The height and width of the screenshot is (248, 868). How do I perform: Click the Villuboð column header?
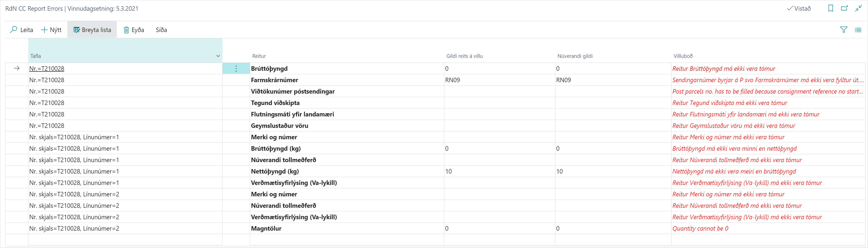click(683, 56)
